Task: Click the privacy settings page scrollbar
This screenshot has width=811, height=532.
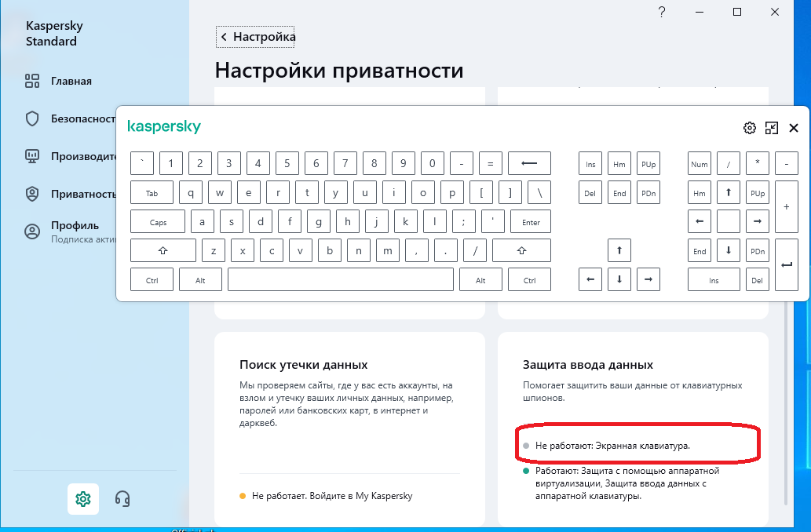Action: [x=786, y=403]
